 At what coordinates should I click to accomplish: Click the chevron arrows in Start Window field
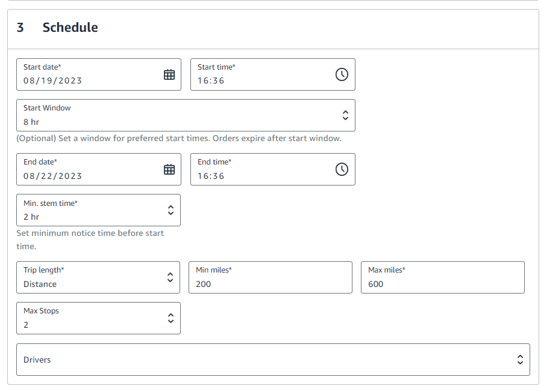pos(345,115)
